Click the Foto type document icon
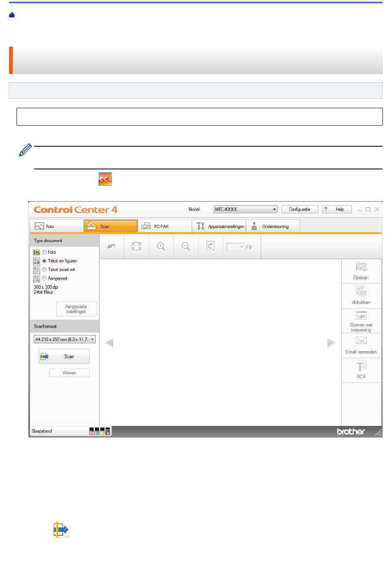This screenshot has width=392, height=573. (36, 252)
